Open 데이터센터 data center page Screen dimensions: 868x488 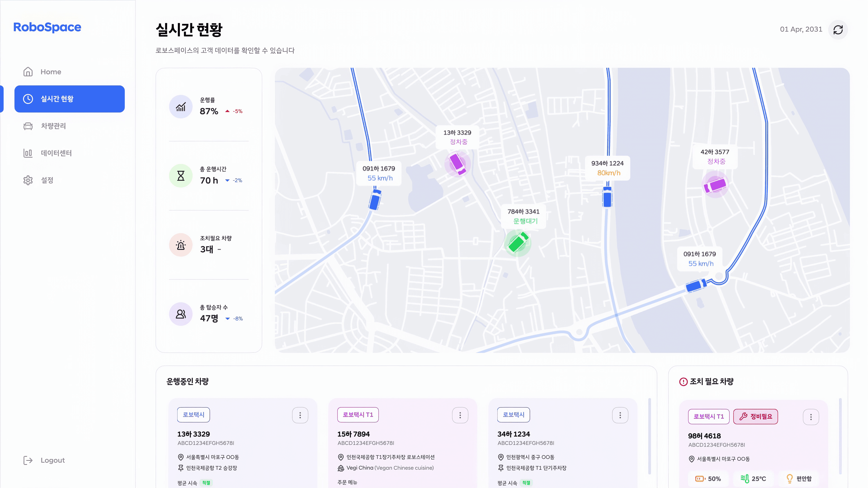pos(56,153)
